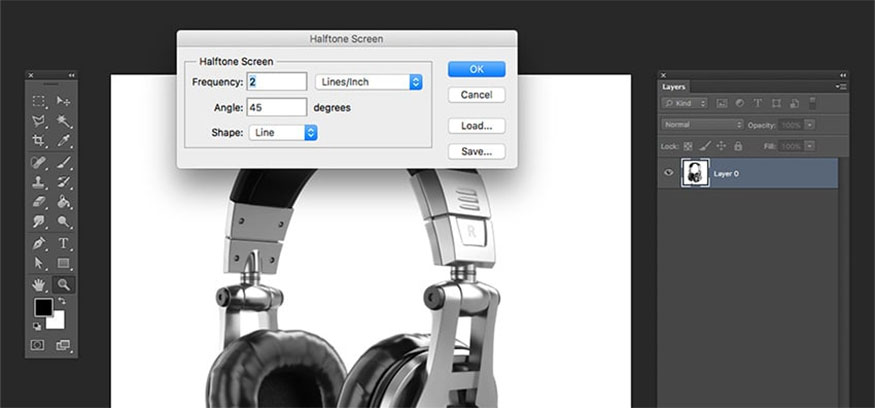Open the Layers panel options menu
This screenshot has height=408, width=875.
tap(842, 87)
